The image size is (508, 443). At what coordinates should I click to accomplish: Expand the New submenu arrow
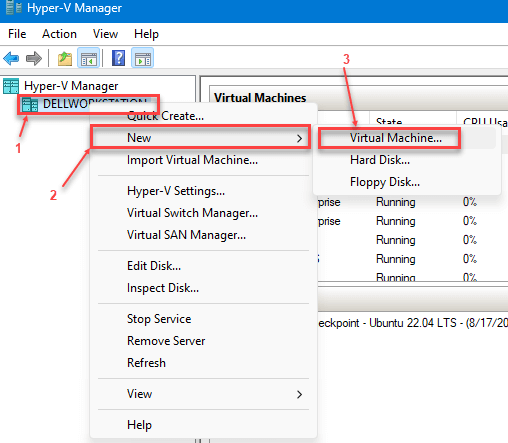click(x=299, y=138)
